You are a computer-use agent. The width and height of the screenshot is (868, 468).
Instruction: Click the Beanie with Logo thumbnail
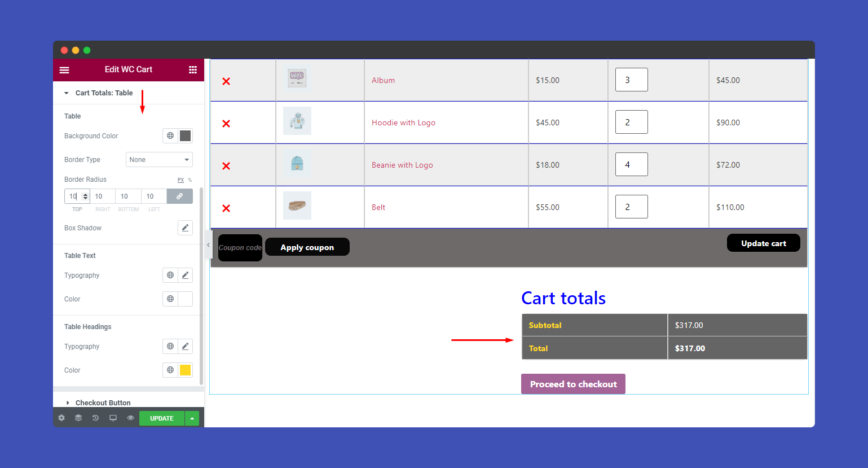pos(297,163)
